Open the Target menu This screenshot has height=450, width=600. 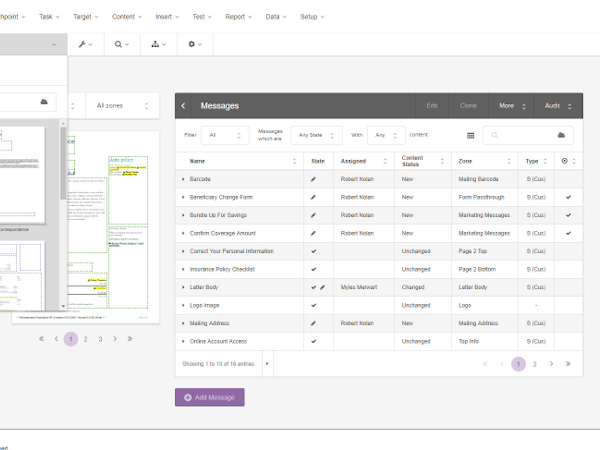(x=86, y=17)
